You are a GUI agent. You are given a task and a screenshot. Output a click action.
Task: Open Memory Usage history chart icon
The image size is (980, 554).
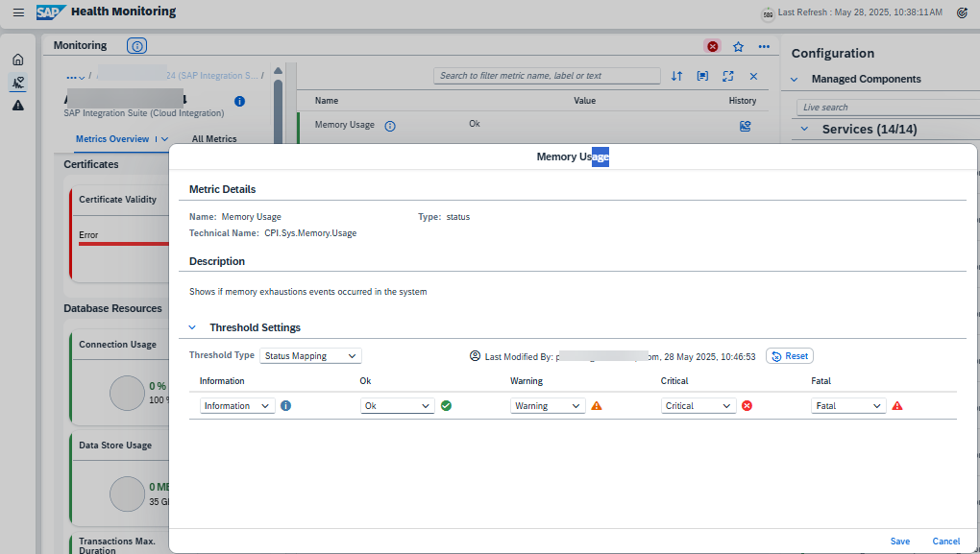(x=745, y=126)
